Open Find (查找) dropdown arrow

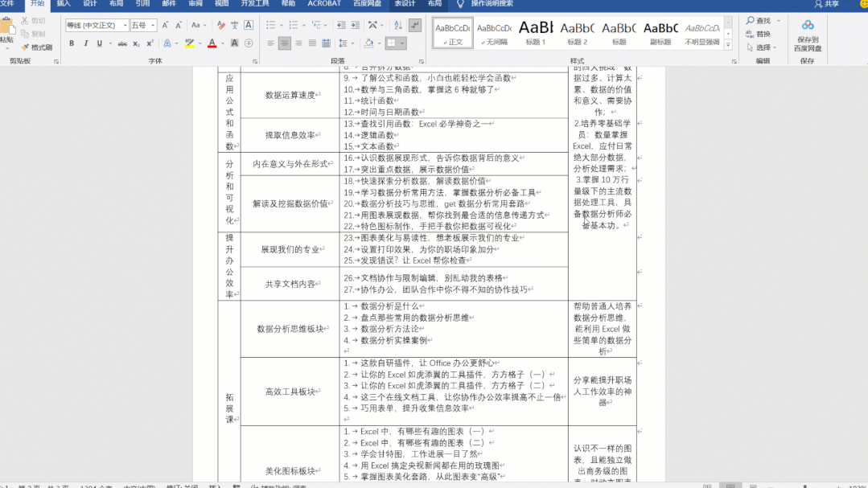coord(779,21)
